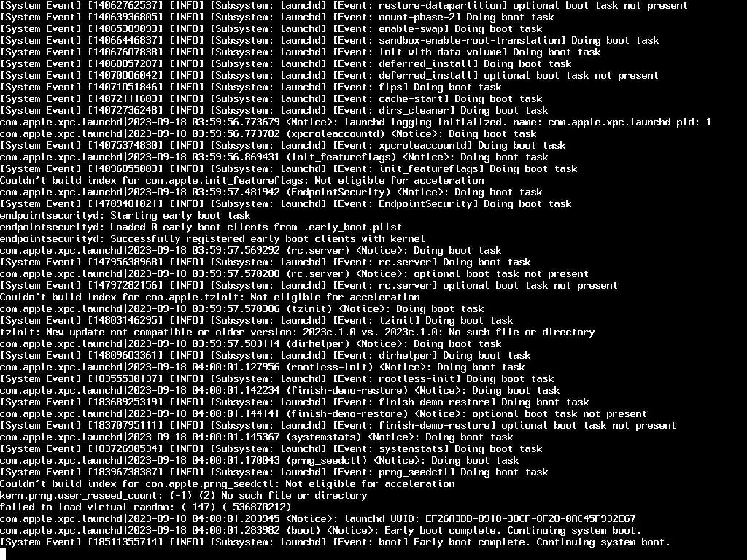This screenshot has height=560, width=747.
Task: Click the '(rootless-init)' launchd notice line
Action: tap(262, 367)
